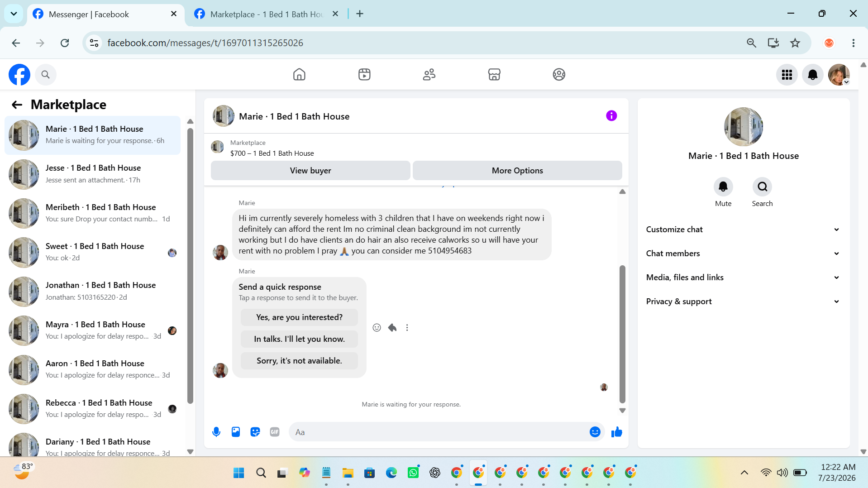Search within the conversation
Image resolution: width=868 pixels, height=488 pixels.
coord(763,187)
